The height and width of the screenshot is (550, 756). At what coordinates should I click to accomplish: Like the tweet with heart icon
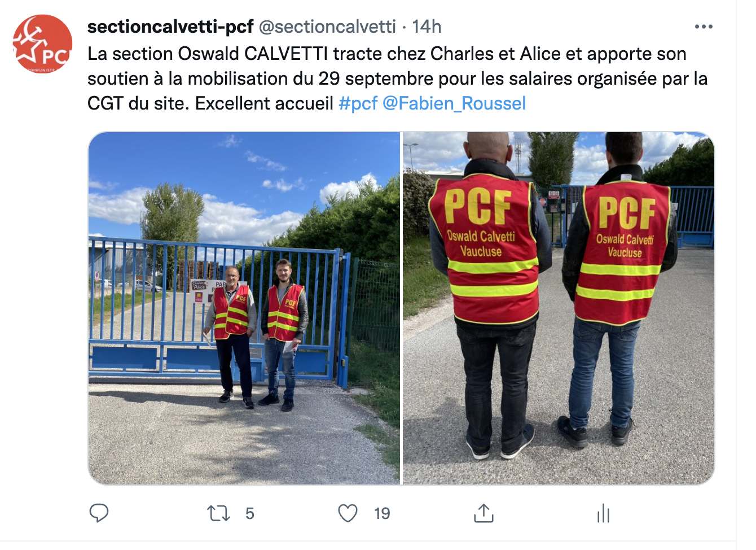coord(348,513)
